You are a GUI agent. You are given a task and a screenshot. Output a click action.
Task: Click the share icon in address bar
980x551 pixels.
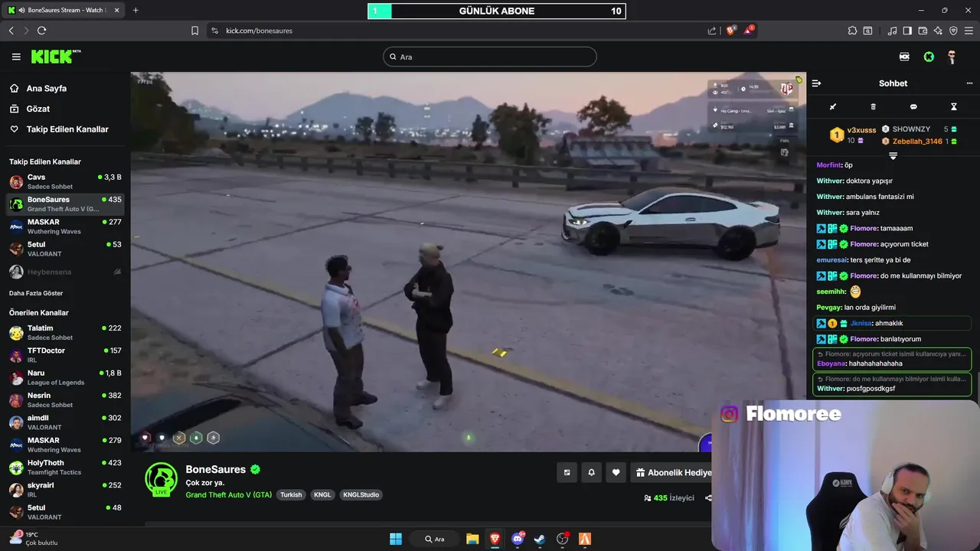[712, 31]
